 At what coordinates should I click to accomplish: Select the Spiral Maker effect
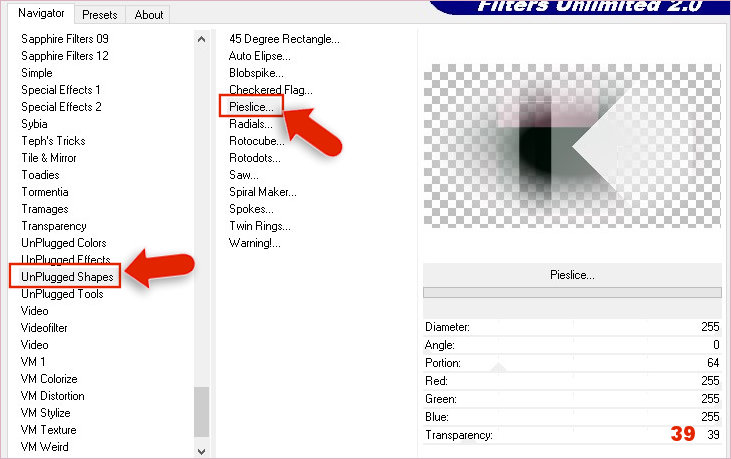pyautogui.click(x=262, y=192)
